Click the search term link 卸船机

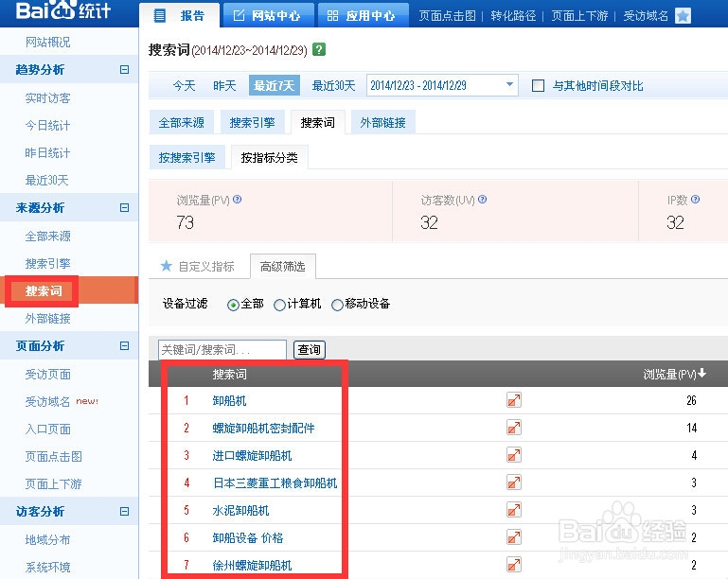coord(229,400)
